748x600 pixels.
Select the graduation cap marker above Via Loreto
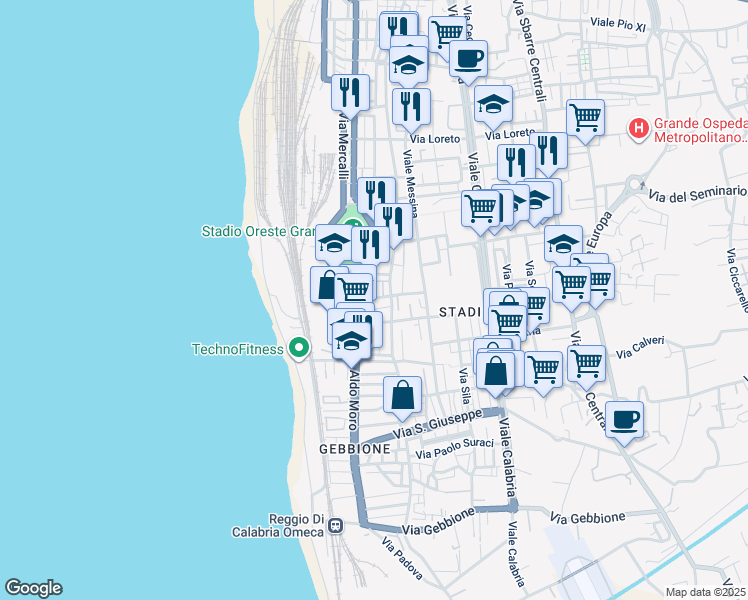click(x=492, y=104)
